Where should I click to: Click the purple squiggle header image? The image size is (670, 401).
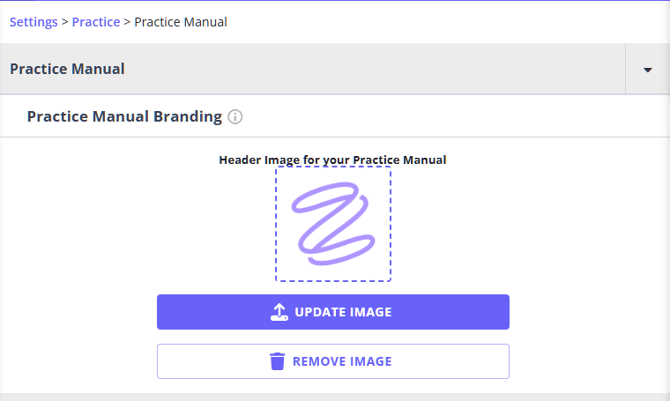pos(332,224)
